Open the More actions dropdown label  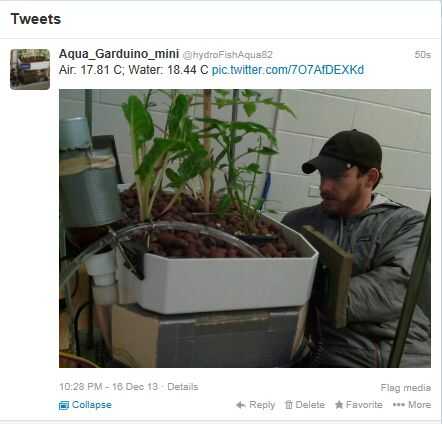pyautogui.click(x=419, y=405)
